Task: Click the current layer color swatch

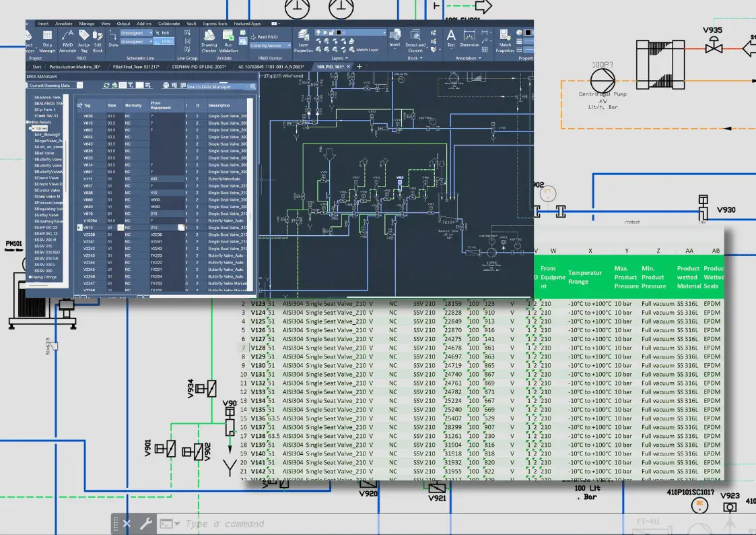Action: point(339,33)
